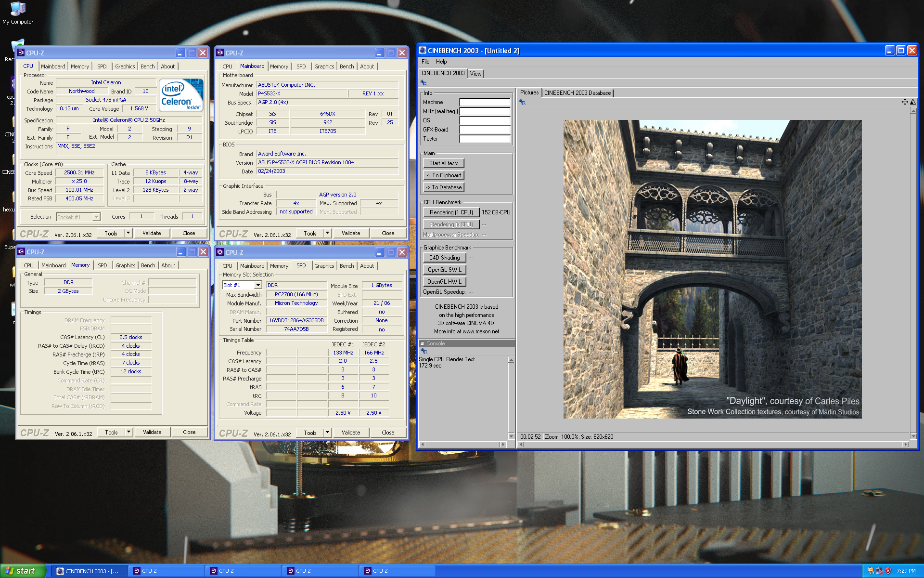Image resolution: width=924 pixels, height=578 pixels.
Task: Open the Windows start button
Action: (23, 571)
